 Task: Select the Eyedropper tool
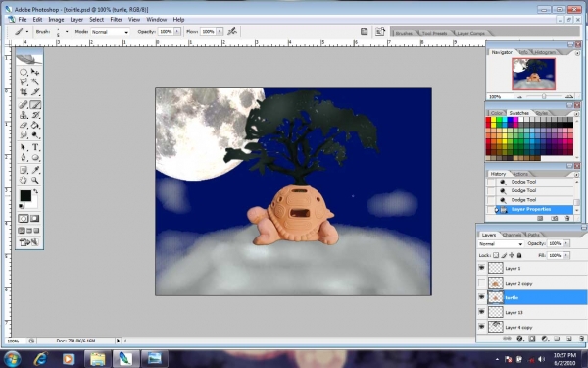coord(35,170)
